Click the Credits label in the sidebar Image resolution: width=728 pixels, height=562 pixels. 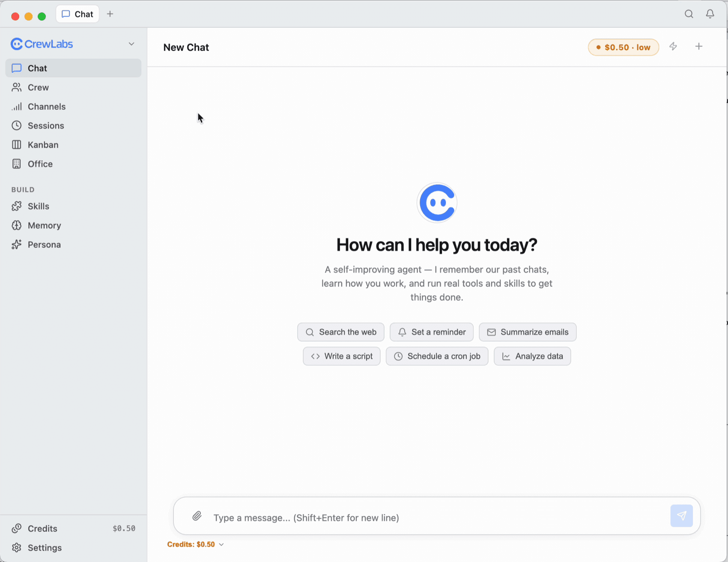[x=42, y=529]
